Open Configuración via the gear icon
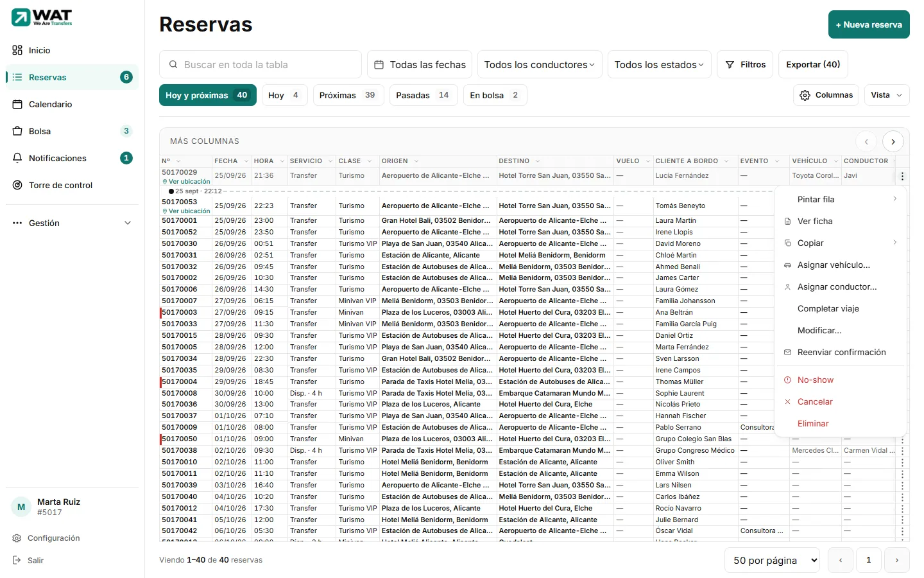924x578 pixels. [x=17, y=538]
